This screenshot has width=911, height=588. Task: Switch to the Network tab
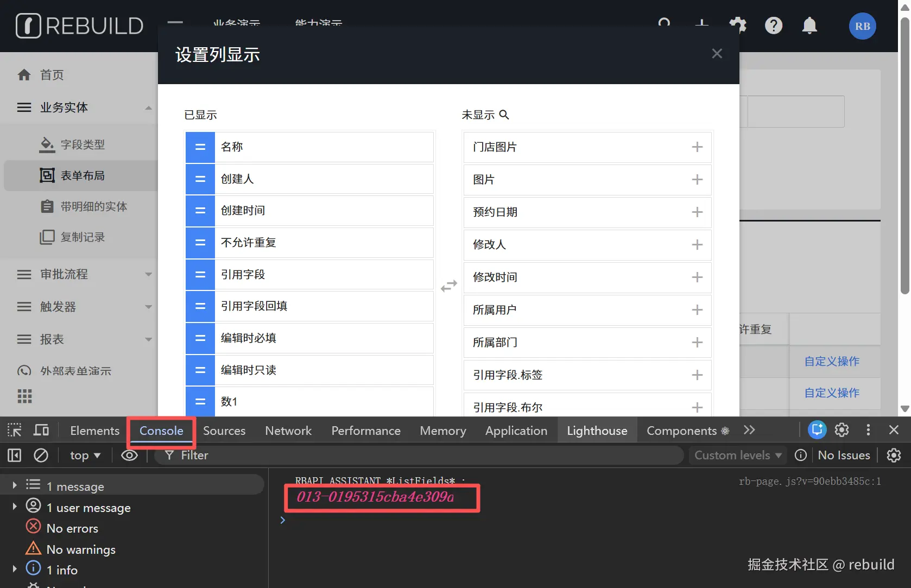(x=288, y=430)
